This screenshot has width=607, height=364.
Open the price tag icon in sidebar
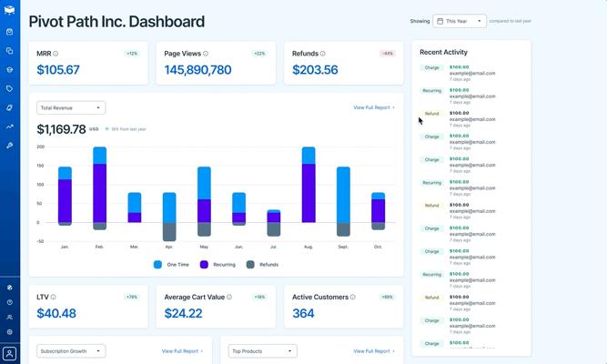10,88
